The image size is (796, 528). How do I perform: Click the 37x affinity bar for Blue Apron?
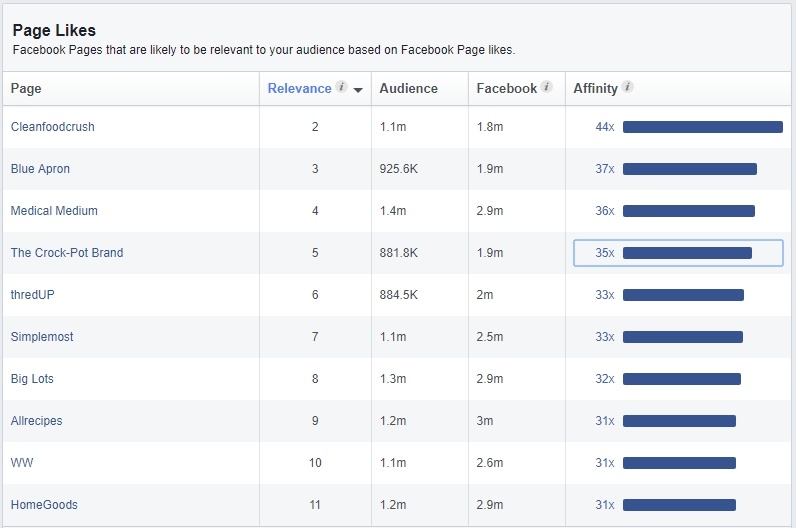(x=690, y=169)
